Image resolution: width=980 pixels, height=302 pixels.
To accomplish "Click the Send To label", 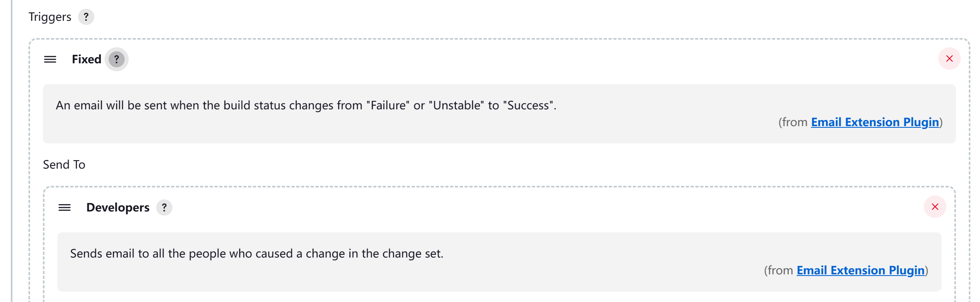I will [x=64, y=165].
